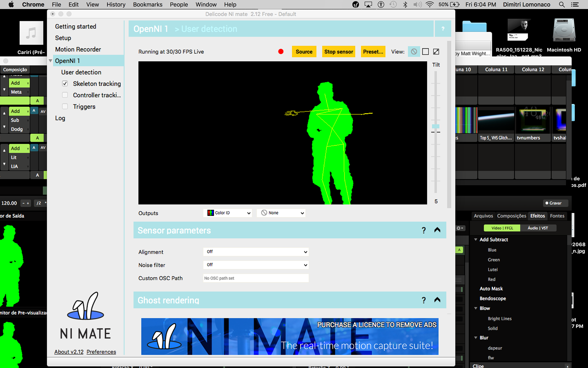
Task: Open Sensor parameters help question mark
Action: (x=424, y=230)
